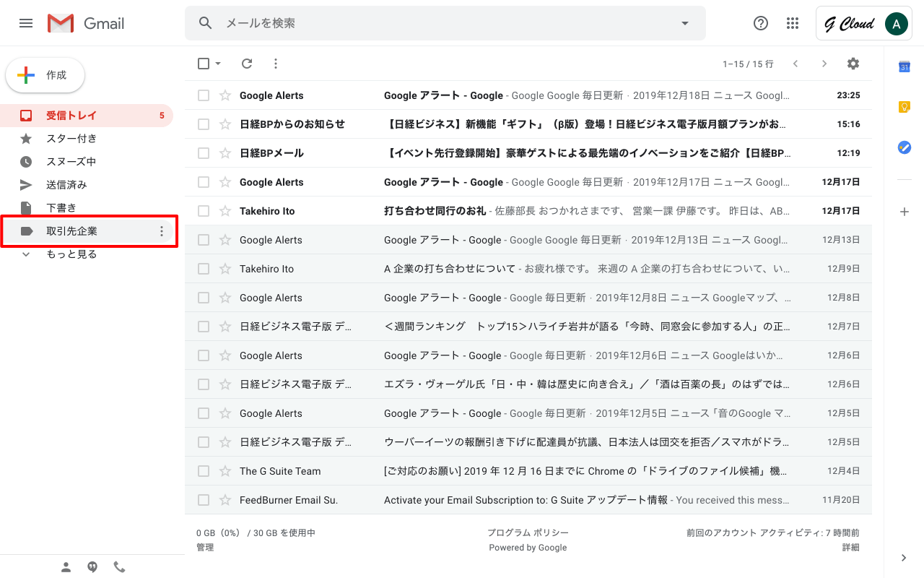This screenshot has width=924, height=578.
Task: Open 送信済み folder
Action: click(87, 185)
